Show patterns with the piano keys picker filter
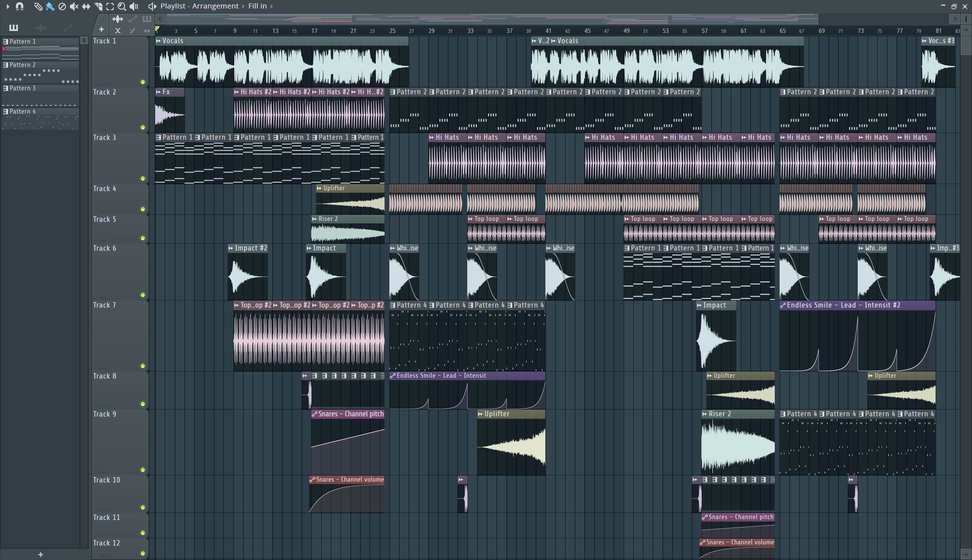Screen dimensions: 972x560 click(13, 27)
